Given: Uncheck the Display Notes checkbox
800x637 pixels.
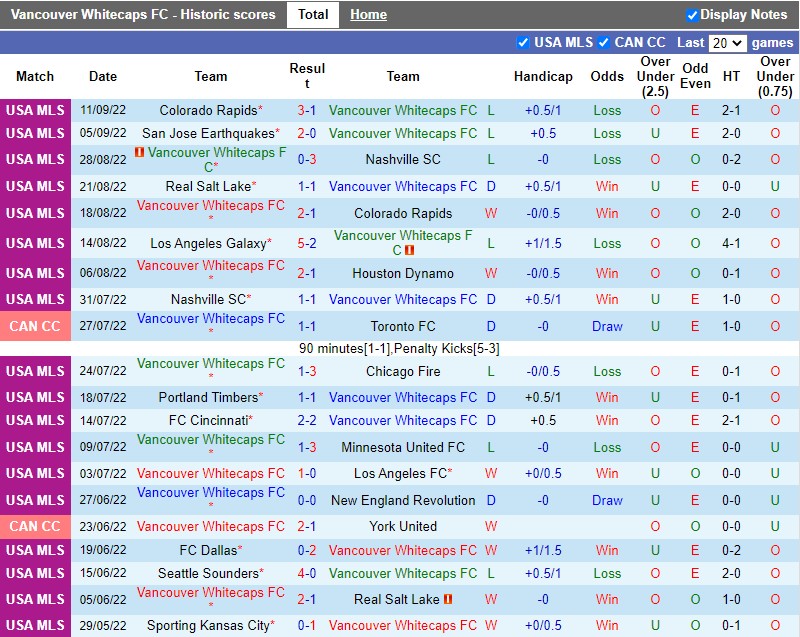Looking at the screenshot, I should 692,15.
